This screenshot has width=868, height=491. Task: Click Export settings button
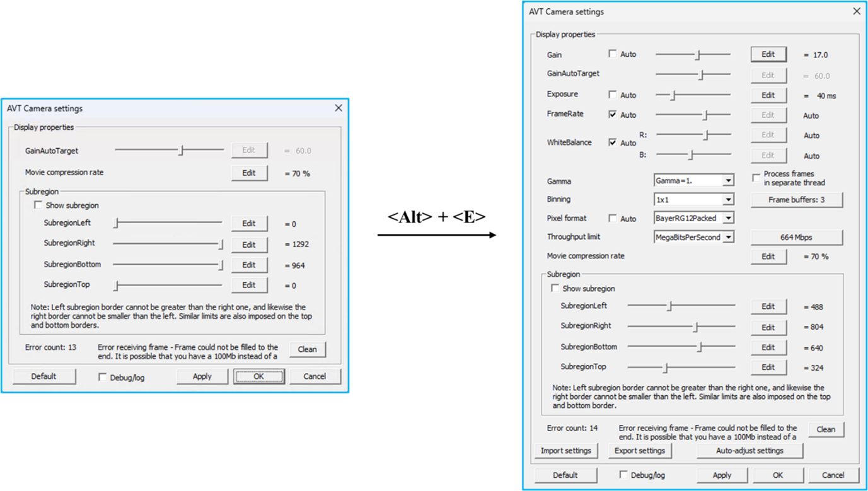(x=639, y=451)
